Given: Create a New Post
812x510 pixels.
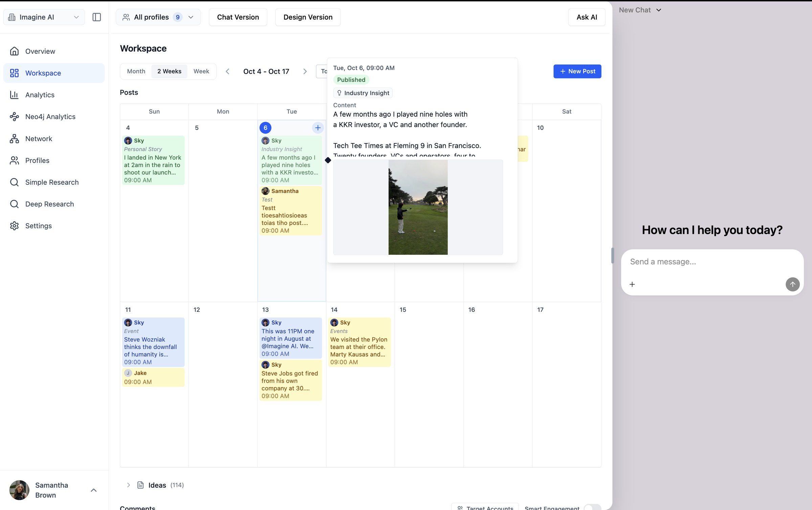Looking at the screenshot, I should click(577, 71).
